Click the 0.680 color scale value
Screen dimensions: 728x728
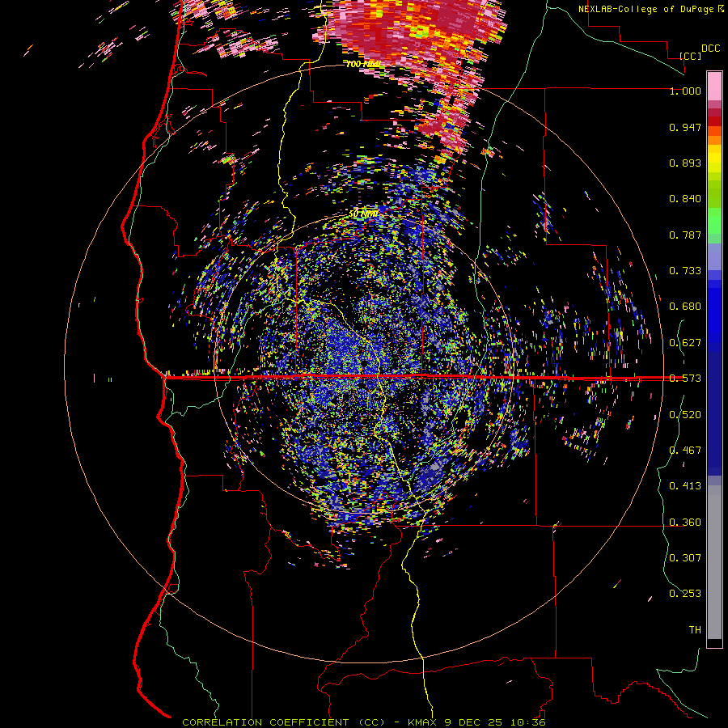click(x=685, y=307)
